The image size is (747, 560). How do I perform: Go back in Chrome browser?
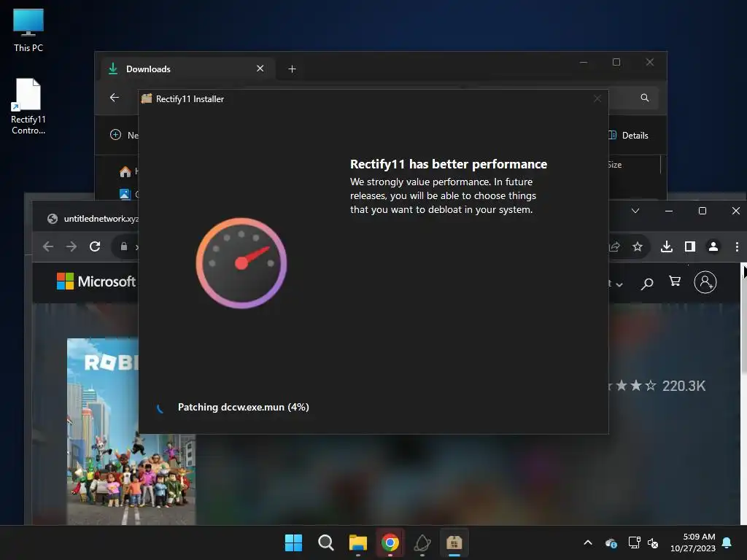tap(48, 246)
